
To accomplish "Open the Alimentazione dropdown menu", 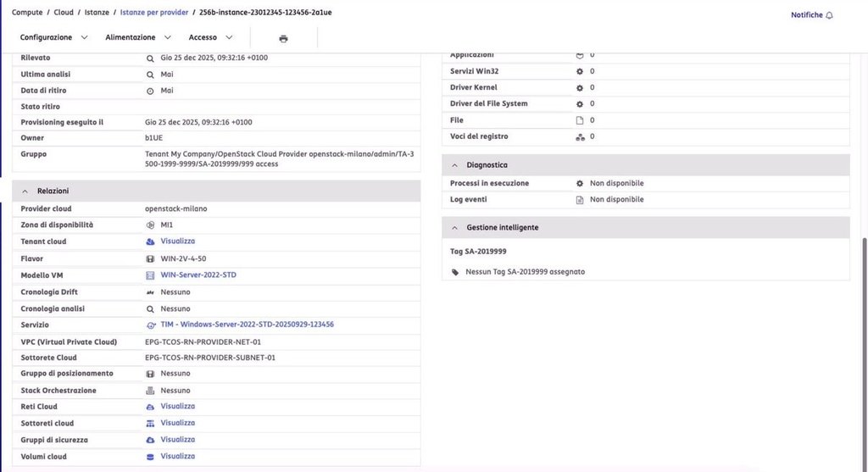I will tap(137, 37).
